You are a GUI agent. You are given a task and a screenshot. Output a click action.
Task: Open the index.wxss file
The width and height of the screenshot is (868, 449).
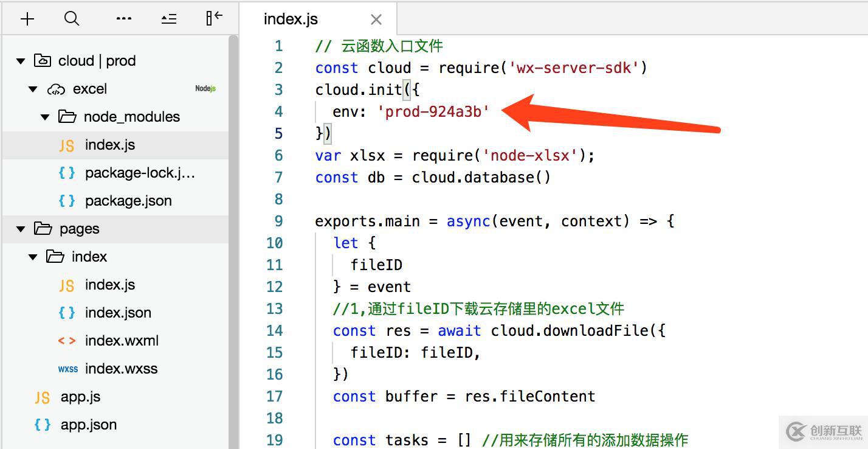click(121, 369)
